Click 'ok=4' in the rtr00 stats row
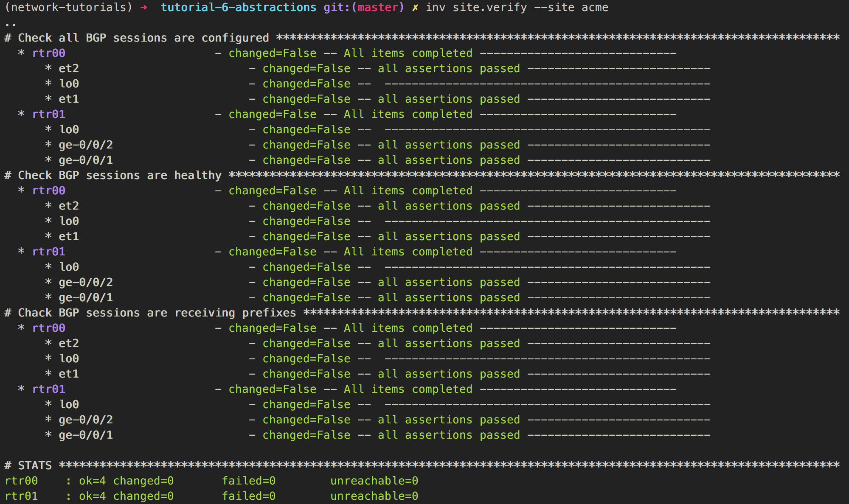 coord(93,481)
